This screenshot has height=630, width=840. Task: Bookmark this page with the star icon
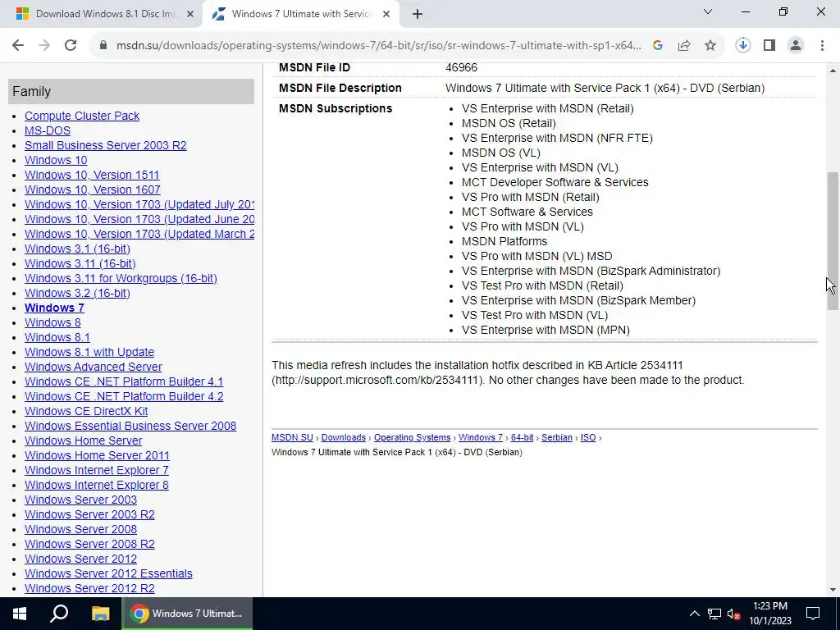710,46
